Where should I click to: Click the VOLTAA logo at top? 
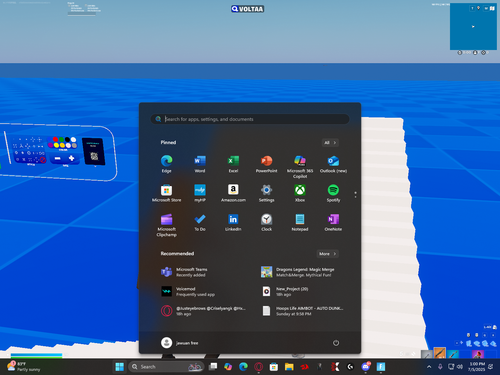[247, 9]
